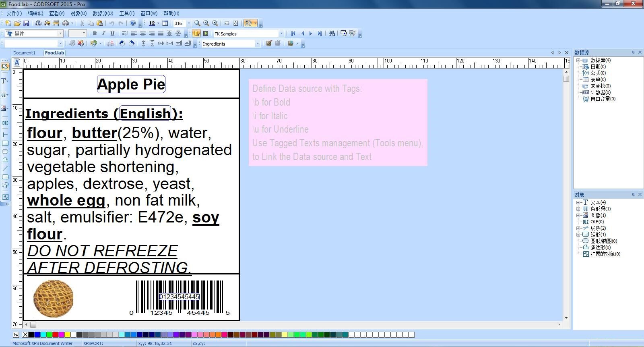
Task: Select the 日期(0) data source item
Action: coord(598,66)
